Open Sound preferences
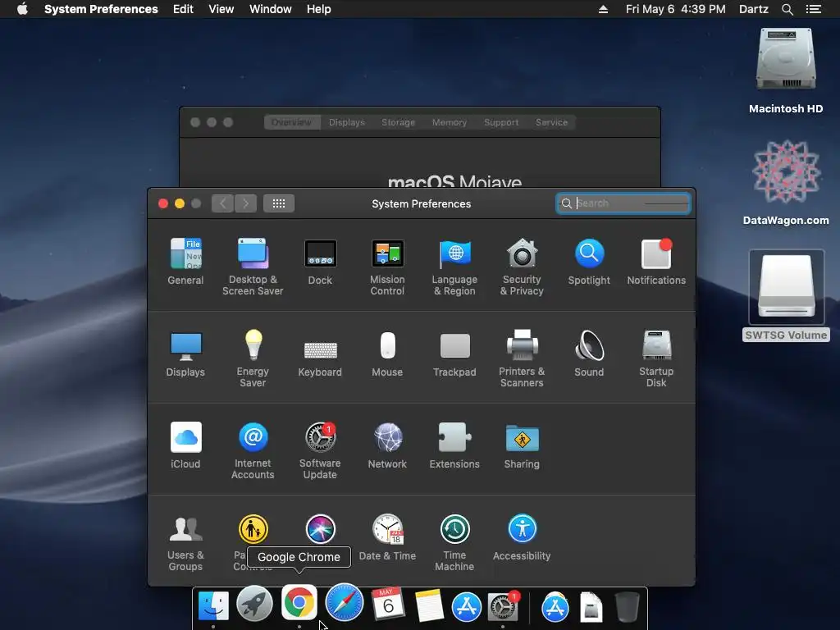This screenshot has width=840, height=630. 589,354
